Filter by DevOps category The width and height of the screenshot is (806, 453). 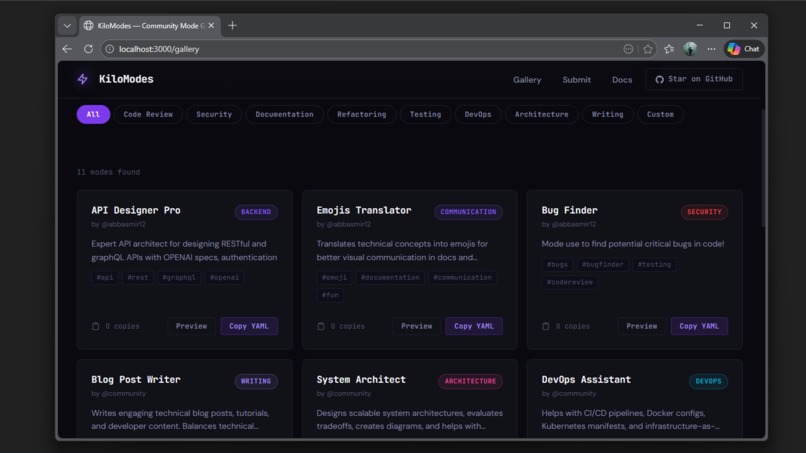point(478,114)
